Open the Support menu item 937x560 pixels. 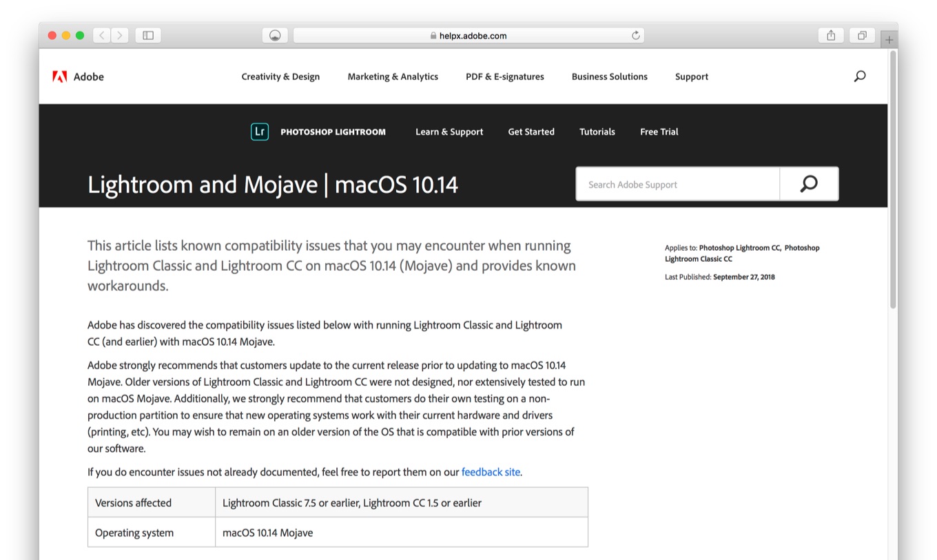click(x=692, y=76)
